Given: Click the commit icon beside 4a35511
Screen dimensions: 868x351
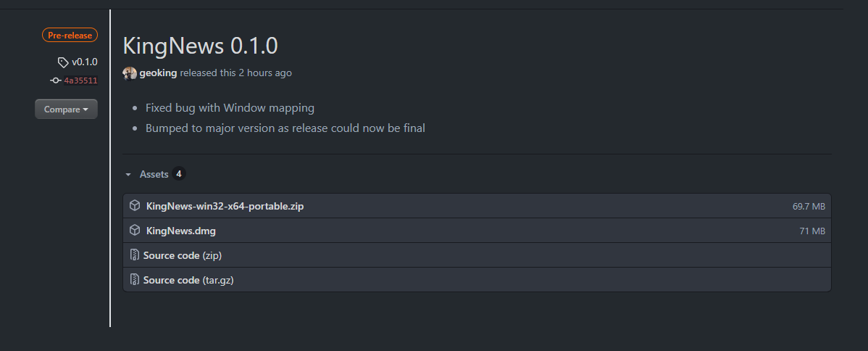Looking at the screenshot, I should (x=56, y=80).
